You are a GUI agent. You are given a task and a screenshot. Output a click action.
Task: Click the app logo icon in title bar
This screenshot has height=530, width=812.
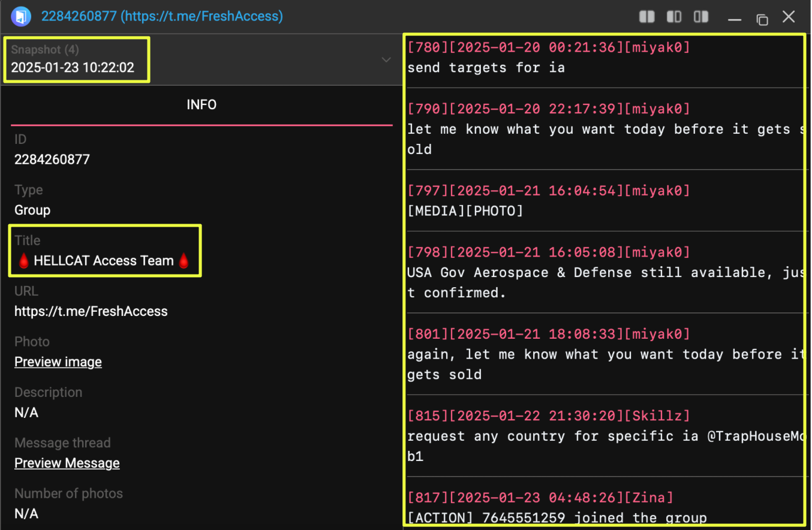pos(21,16)
